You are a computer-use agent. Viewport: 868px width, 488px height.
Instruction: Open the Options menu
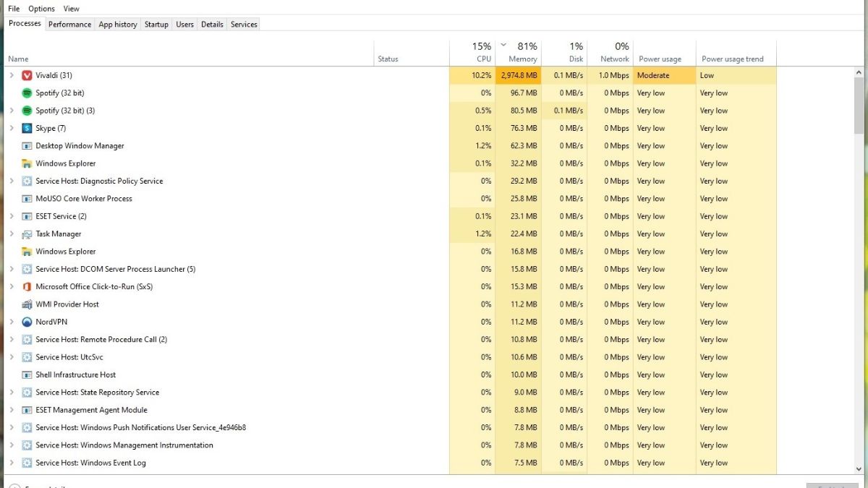pos(41,8)
